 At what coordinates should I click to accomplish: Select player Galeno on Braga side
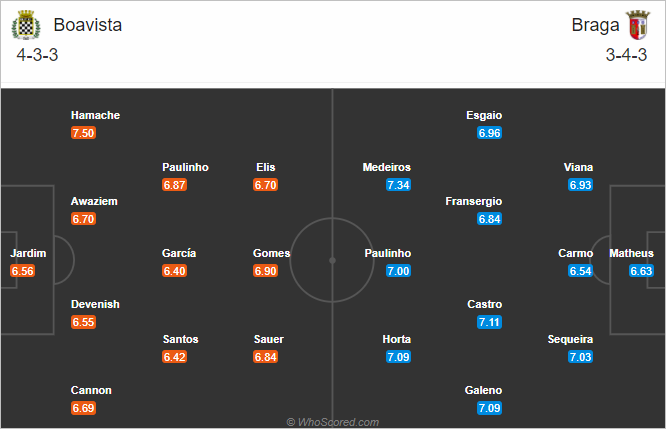[484, 390]
